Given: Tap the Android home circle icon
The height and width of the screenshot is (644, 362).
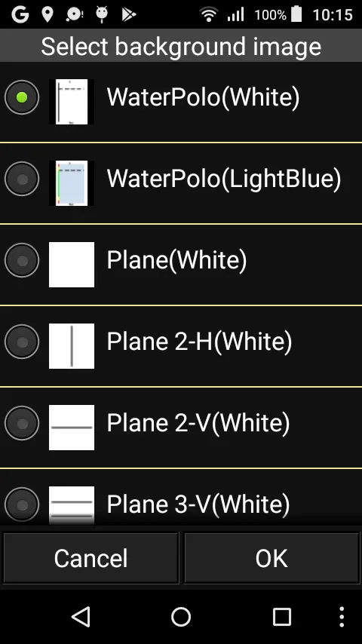Looking at the screenshot, I should pos(181,617).
